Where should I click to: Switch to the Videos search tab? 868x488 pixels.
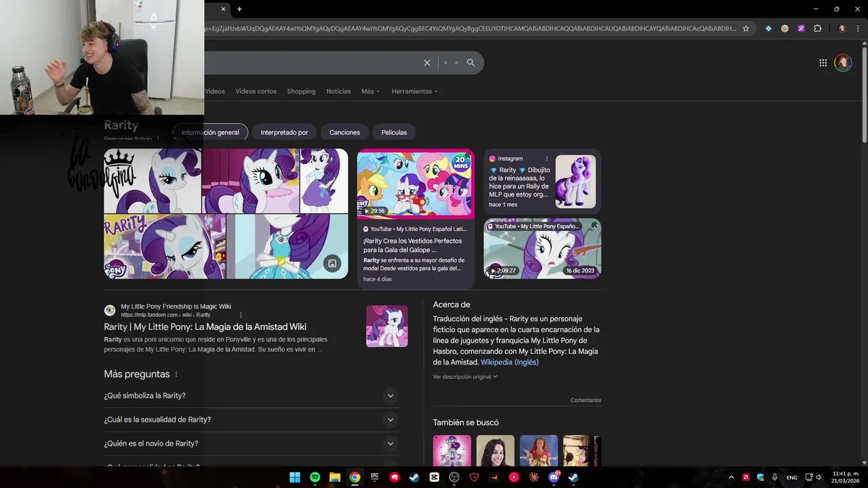point(214,91)
